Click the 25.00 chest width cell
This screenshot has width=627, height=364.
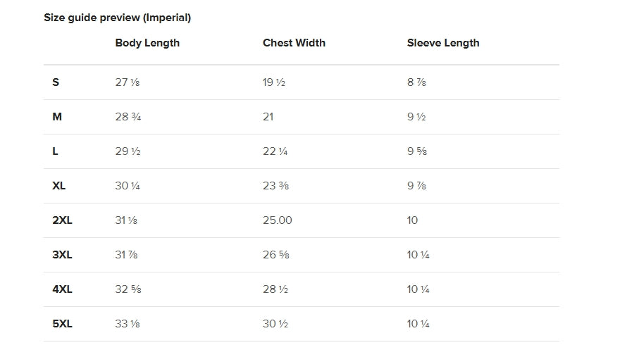[277, 220]
